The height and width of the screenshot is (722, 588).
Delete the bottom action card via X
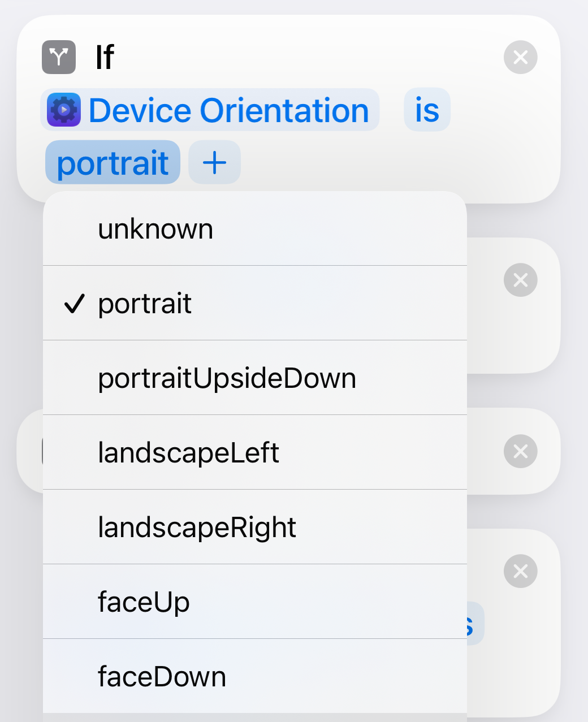(520, 571)
